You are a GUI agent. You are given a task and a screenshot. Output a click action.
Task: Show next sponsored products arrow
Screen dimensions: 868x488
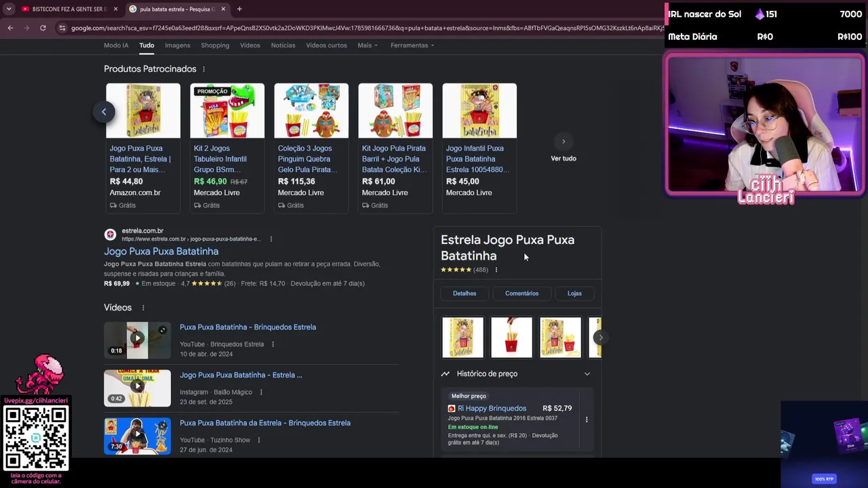pos(564,142)
